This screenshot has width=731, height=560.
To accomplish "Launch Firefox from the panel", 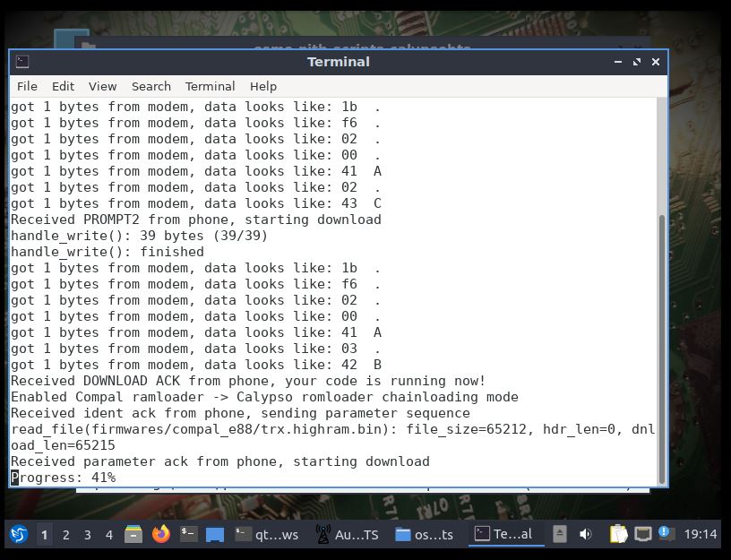I will pyautogui.click(x=161, y=534).
